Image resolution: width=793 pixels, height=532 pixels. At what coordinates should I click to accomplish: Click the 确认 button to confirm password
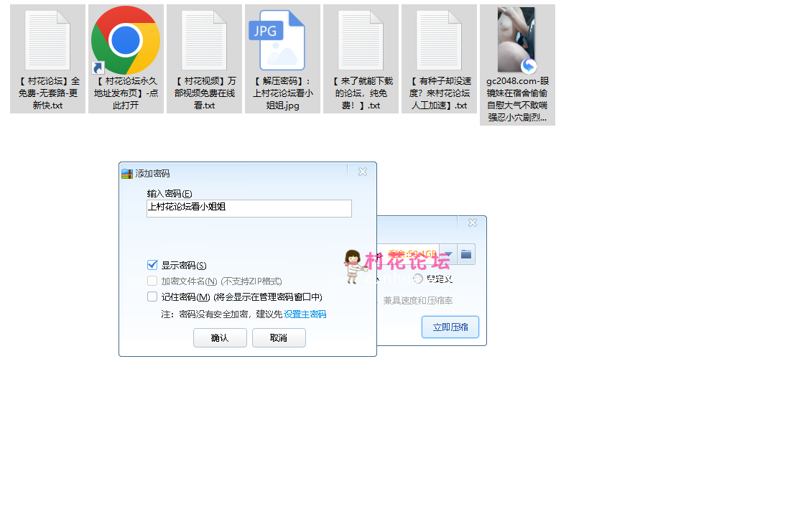tap(220, 337)
